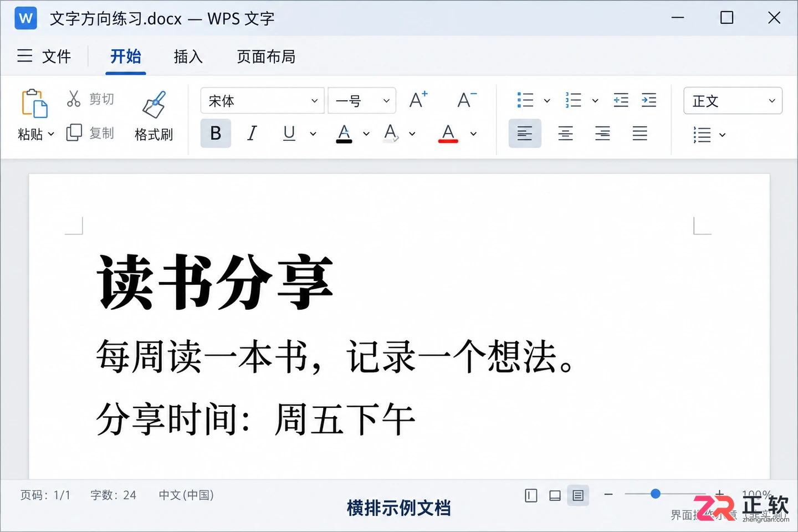This screenshot has width=798, height=532.
Task: Switch to the 开始 tab
Action: coord(126,56)
